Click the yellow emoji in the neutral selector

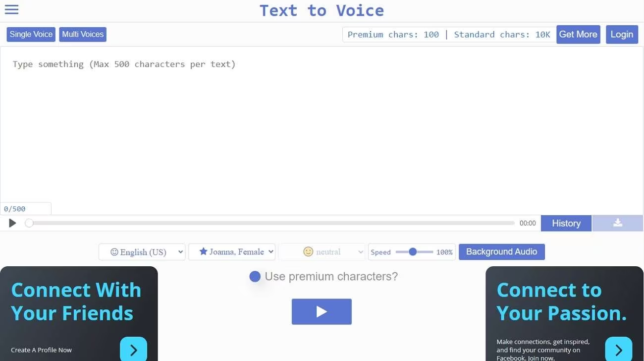(309, 251)
